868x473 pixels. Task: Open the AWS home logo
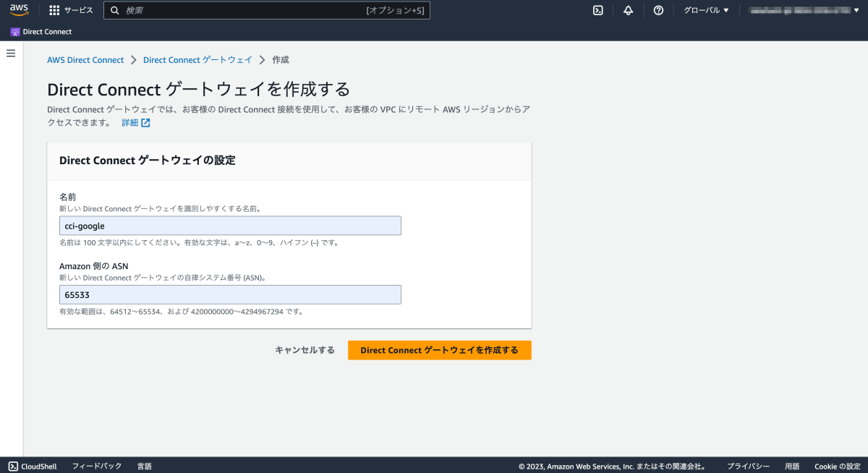coord(19,10)
